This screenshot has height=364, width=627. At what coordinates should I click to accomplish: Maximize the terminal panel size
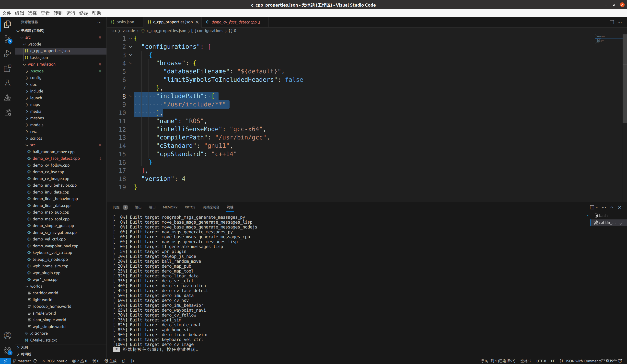pyautogui.click(x=612, y=207)
